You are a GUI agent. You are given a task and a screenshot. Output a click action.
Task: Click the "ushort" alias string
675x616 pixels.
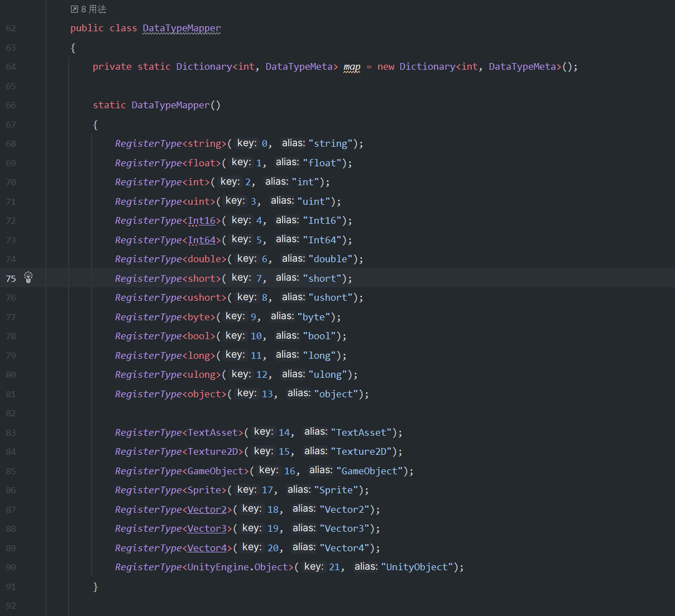[331, 297]
